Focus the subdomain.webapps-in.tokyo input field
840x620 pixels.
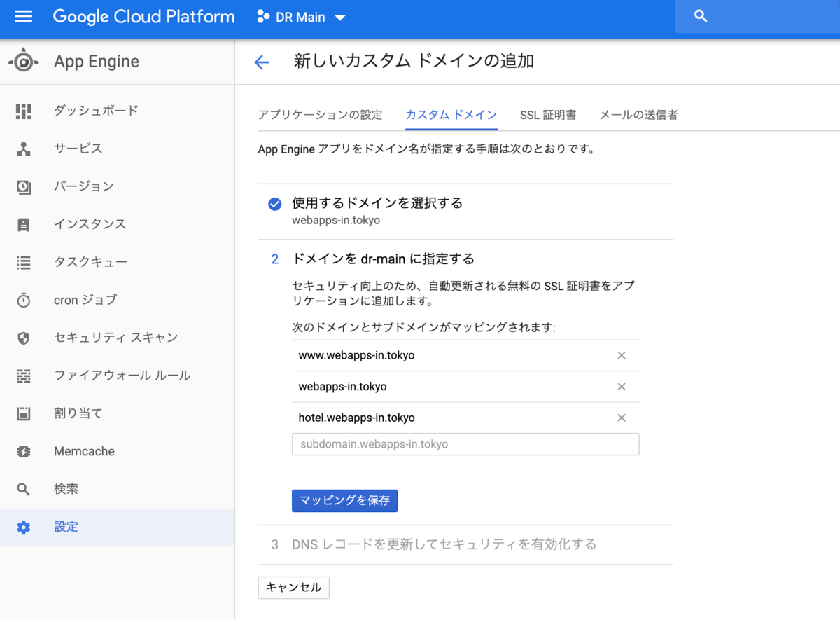465,444
